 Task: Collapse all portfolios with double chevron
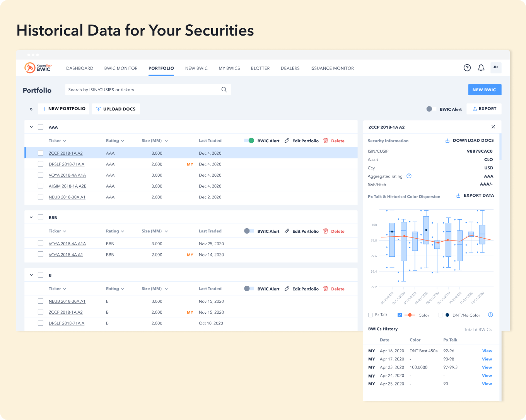tap(31, 109)
